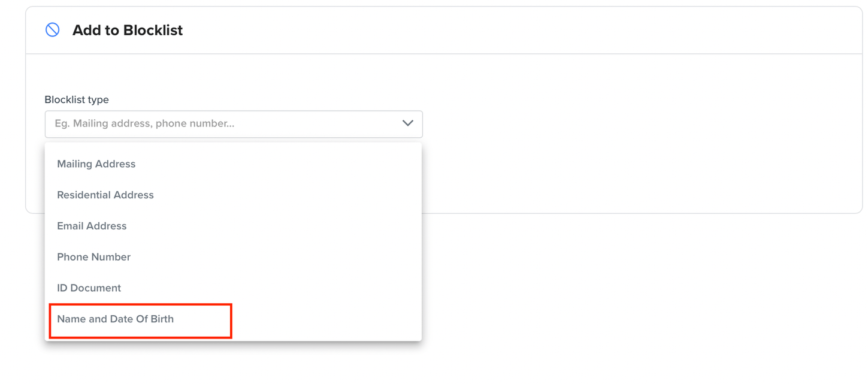Click the blue blocklist prohibition icon
This screenshot has width=868, height=384.
click(x=53, y=30)
